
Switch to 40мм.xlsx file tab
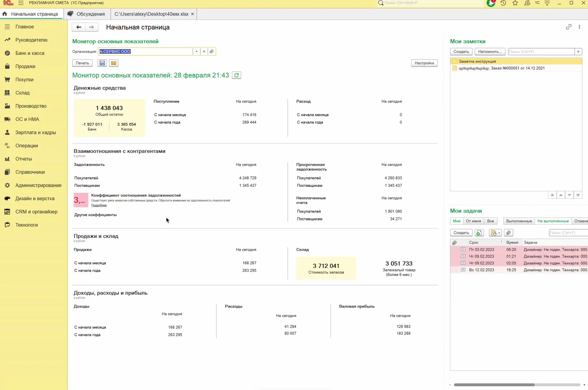tap(151, 14)
